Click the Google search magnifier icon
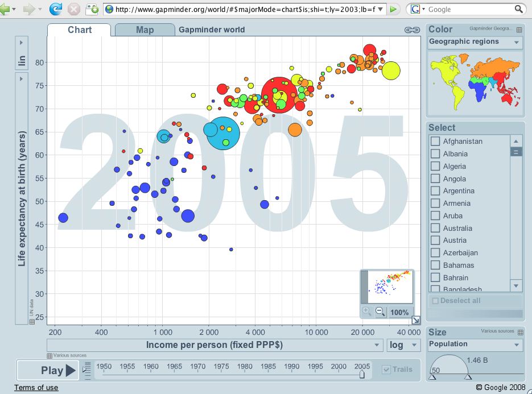 [518, 9]
